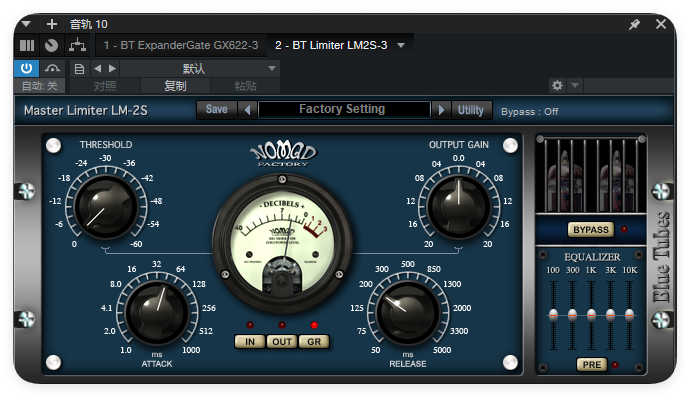Viewport: 690px width, 397px height.
Task: Click the ATTACK knob
Action: pyautogui.click(x=157, y=312)
